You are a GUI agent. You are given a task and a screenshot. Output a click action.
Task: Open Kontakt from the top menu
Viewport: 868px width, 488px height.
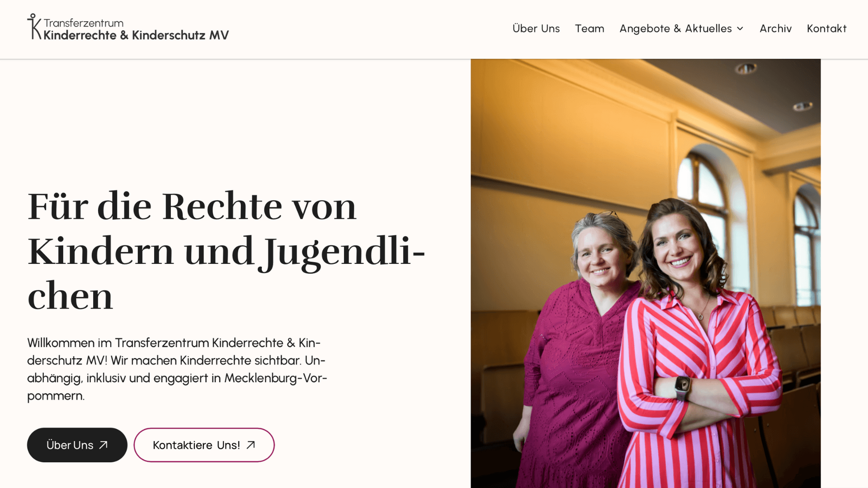coord(827,28)
